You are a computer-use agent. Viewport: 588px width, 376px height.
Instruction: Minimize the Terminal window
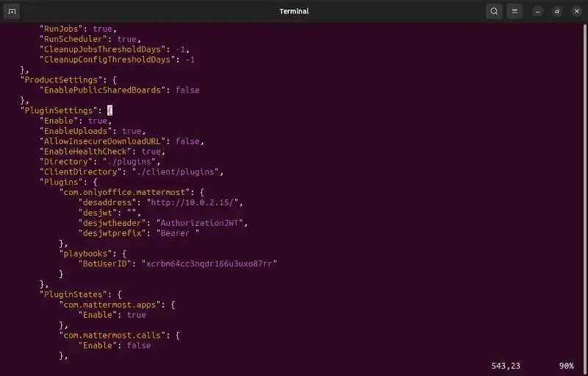(x=539, y=11)
